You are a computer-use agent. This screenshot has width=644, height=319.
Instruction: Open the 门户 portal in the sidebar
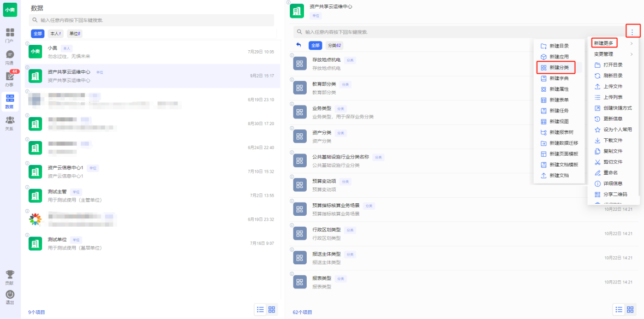click(x=10, y=34)
